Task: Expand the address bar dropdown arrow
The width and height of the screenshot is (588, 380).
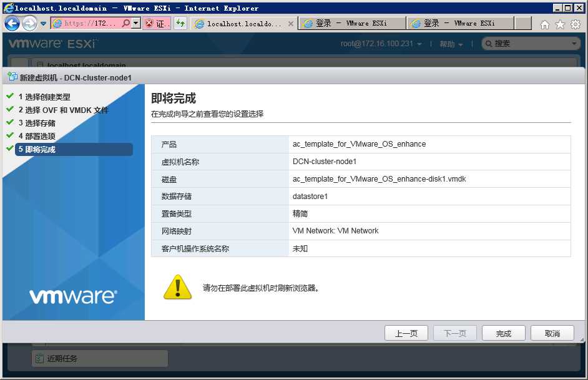Action: click(x=136, y=23)
